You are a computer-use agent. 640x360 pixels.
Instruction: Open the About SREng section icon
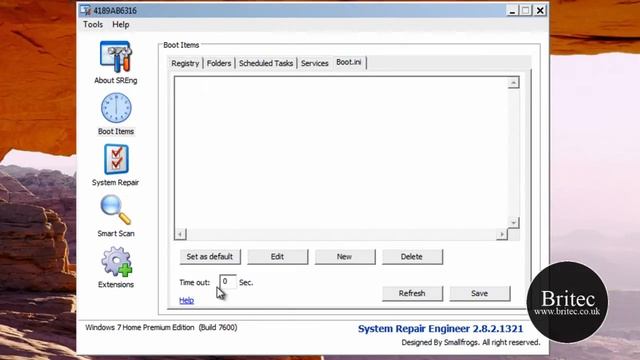(116, 56)
